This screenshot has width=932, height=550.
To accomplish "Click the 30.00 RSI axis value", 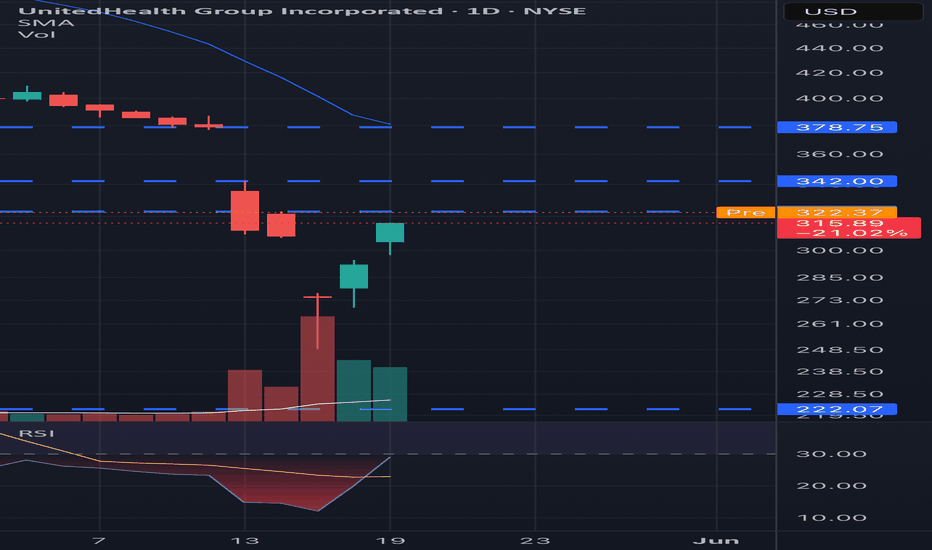I will 831,454.
